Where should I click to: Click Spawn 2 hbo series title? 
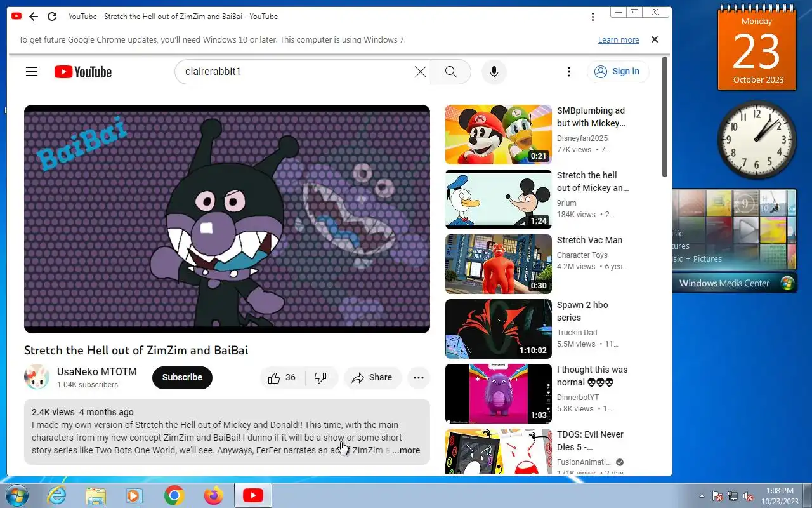tap(582, 311)
